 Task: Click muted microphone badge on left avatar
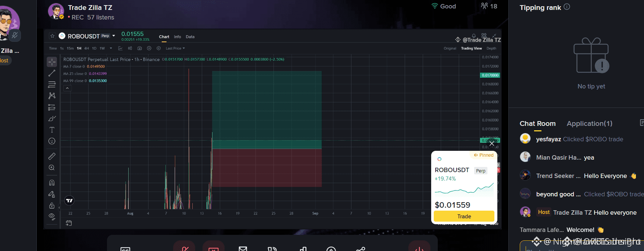point(15,36)
